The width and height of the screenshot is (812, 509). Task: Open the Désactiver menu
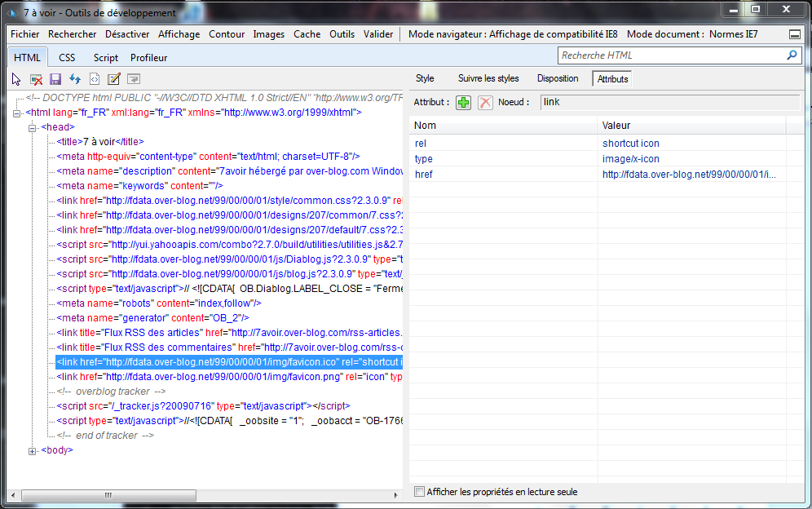(127, 34)
